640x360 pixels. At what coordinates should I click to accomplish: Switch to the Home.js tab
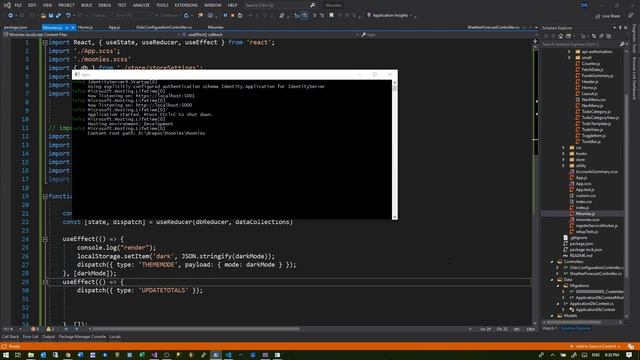click(85, 27)
